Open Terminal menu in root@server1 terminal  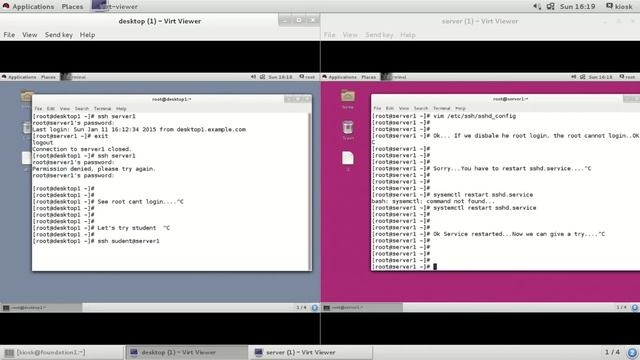(x=442, y=108)
